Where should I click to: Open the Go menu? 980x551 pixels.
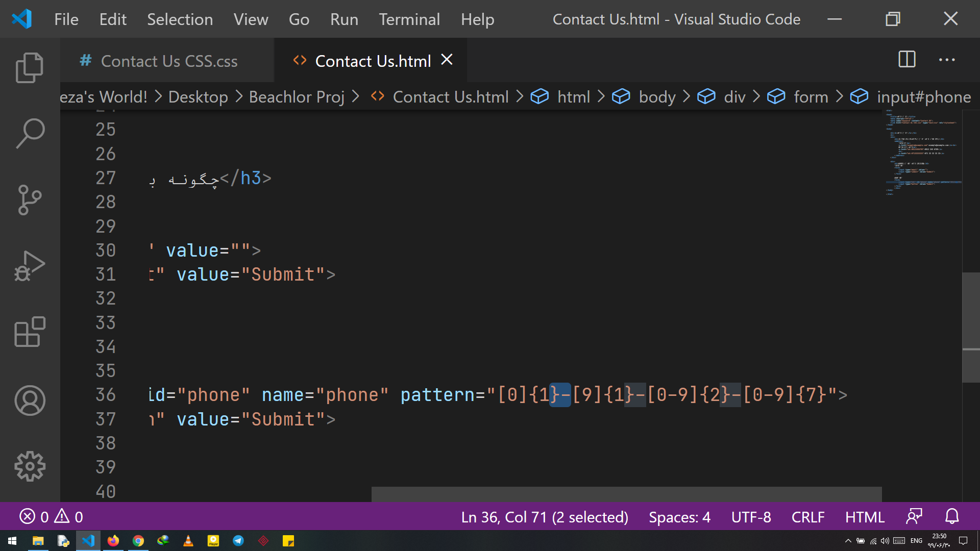click(x=299, y=19)
